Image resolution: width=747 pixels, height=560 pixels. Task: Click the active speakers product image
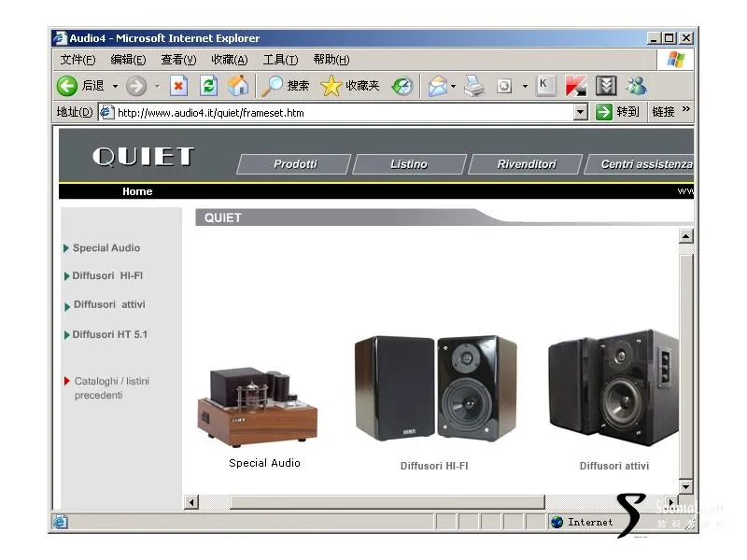pos(613,387)
